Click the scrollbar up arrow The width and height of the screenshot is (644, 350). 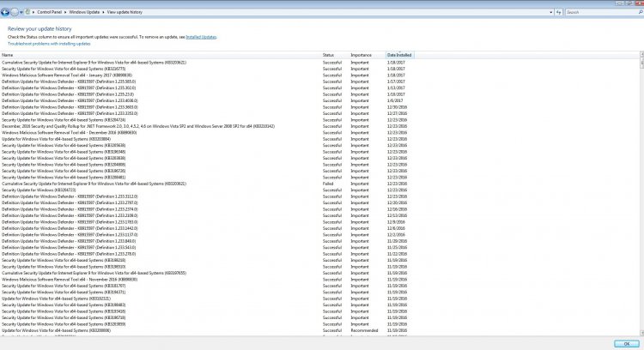click(x=641, y=54)
